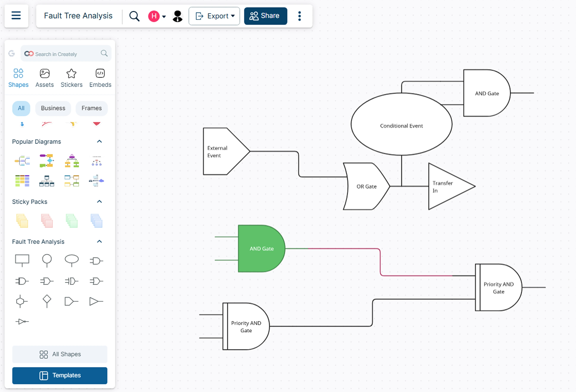Choose the network diagram with cloud icon

[x=97, y=181]
